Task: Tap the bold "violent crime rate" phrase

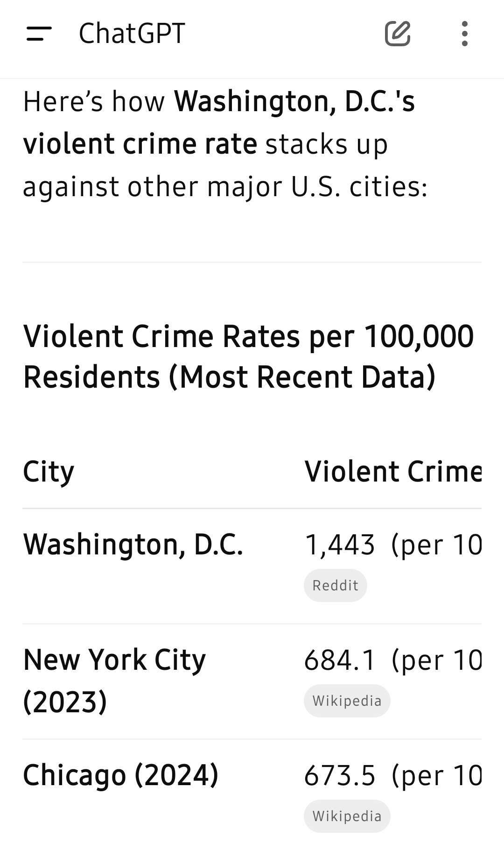Action: click(x=140, y=143)
